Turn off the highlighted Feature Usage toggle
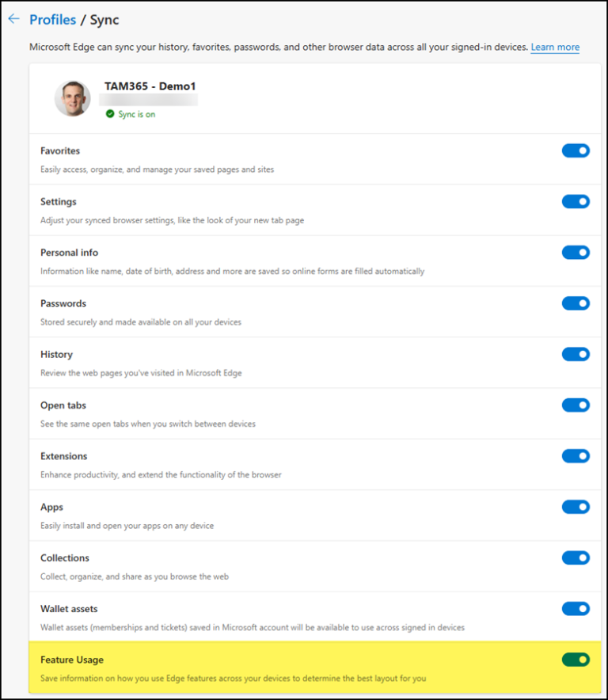This screenshot has width=608, height=700. point(576,659)
